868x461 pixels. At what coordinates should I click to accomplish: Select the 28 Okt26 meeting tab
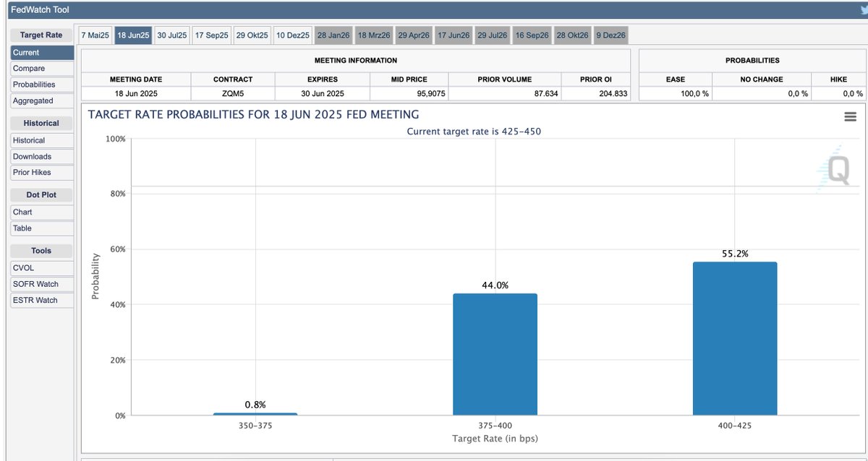click(x=572, y=35)
